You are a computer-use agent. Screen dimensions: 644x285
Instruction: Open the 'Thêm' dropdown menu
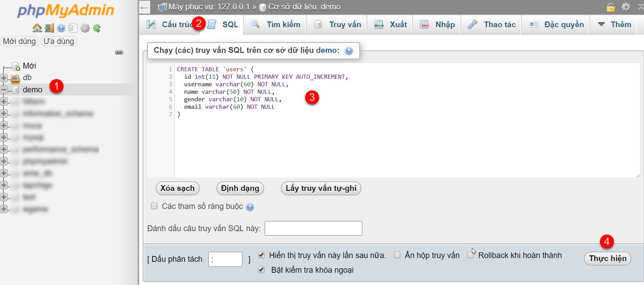[614, 25]
